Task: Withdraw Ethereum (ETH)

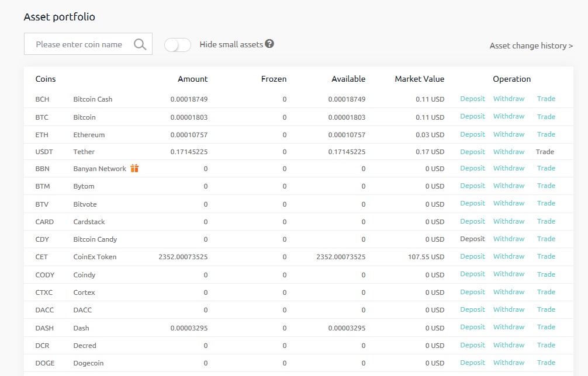Action: pyautogui.click(x=509, y=134)
